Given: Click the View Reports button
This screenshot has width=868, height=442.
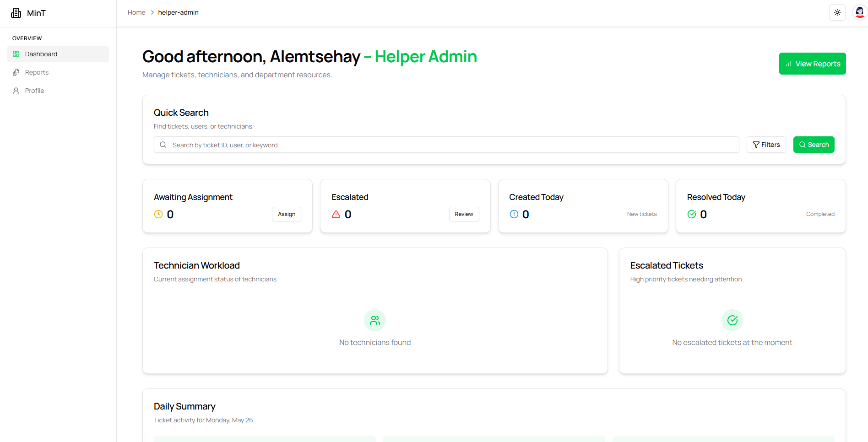Looking at the screenshot, I should (x=812, y=64).
